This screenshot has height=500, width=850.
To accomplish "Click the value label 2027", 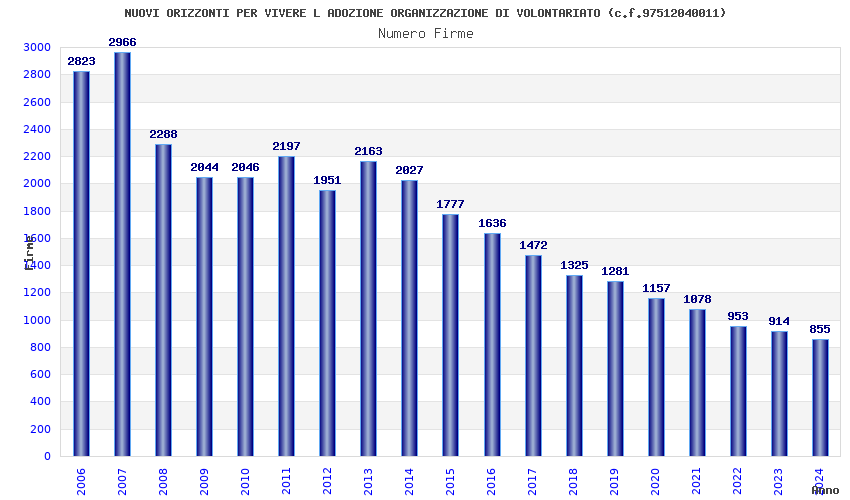I will (x=409, y=170).
